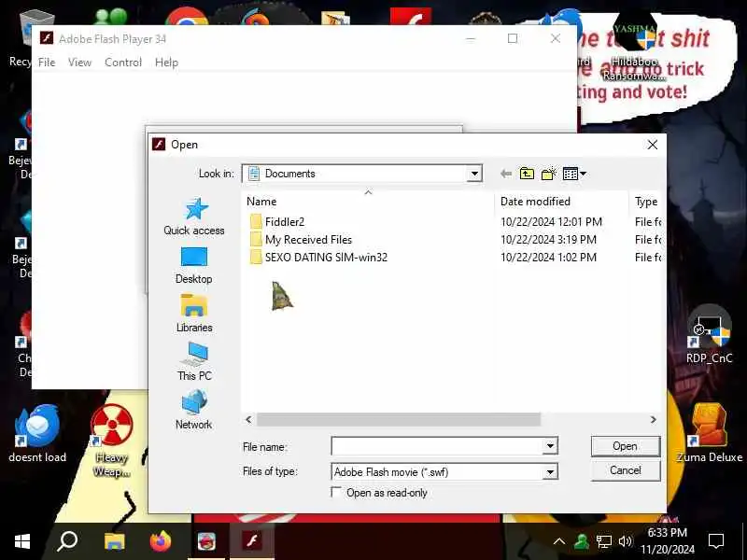Enable Open as read-only checkbox
The height and width of the screenshot is (560, 747).
point(336,493)
